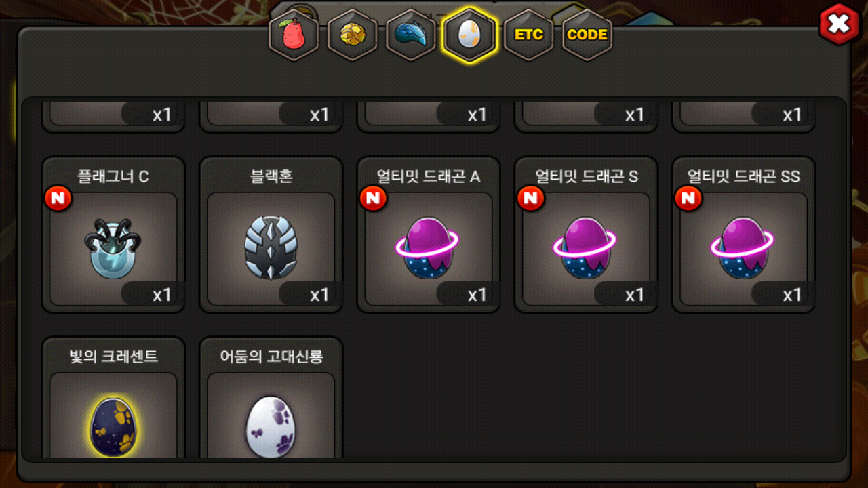
Task: Pick the 얼티밋 드래곤 A egg
Action: click(428, 248)
